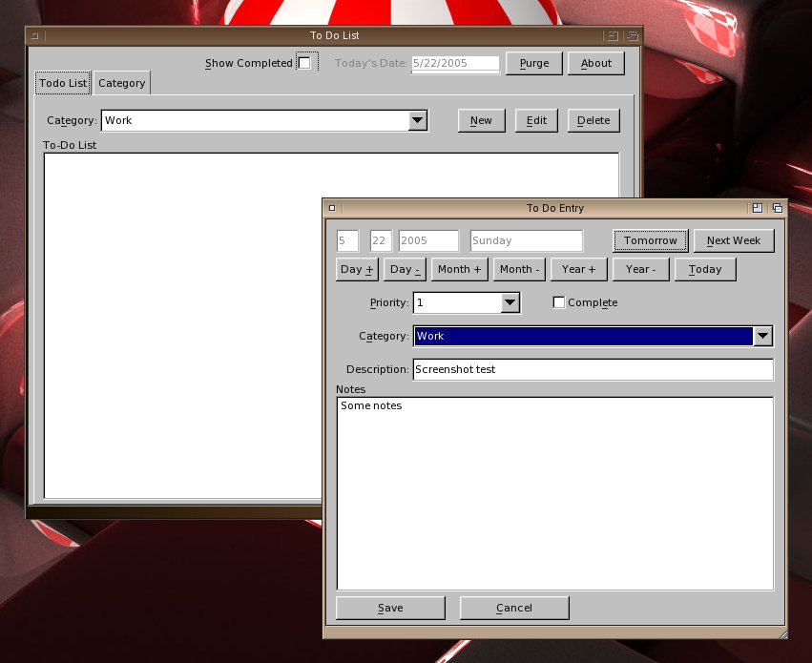The height and width of the screenshot is (663, 812).
Task: Select the highlighted Work category field
Action: pyautogui.click(x=583, y=336)
